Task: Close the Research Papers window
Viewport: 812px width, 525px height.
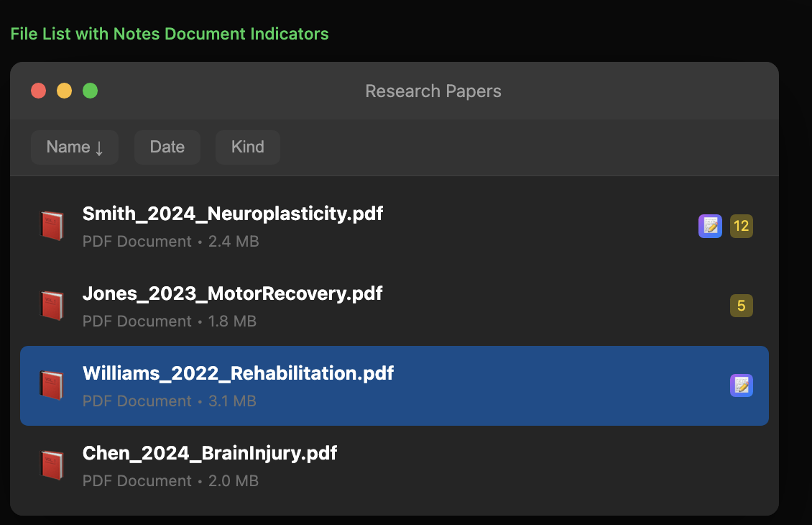Action: pos(39,91)
